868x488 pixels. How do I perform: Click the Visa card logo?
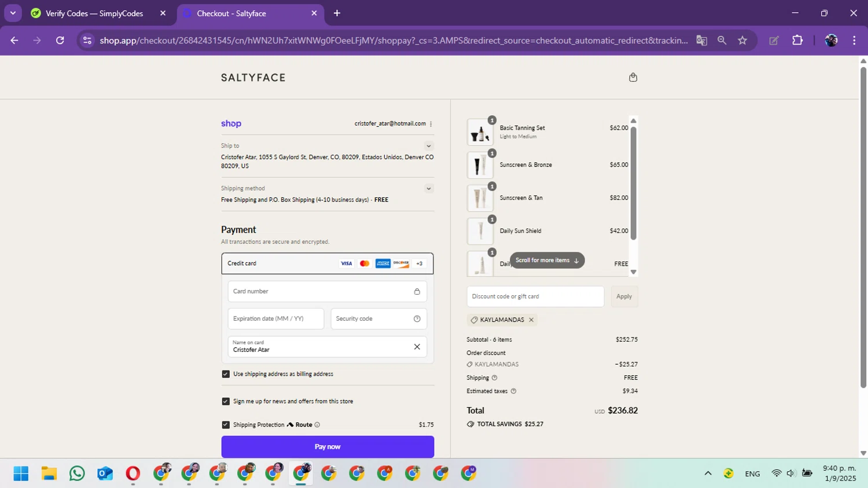pos(346,263)
